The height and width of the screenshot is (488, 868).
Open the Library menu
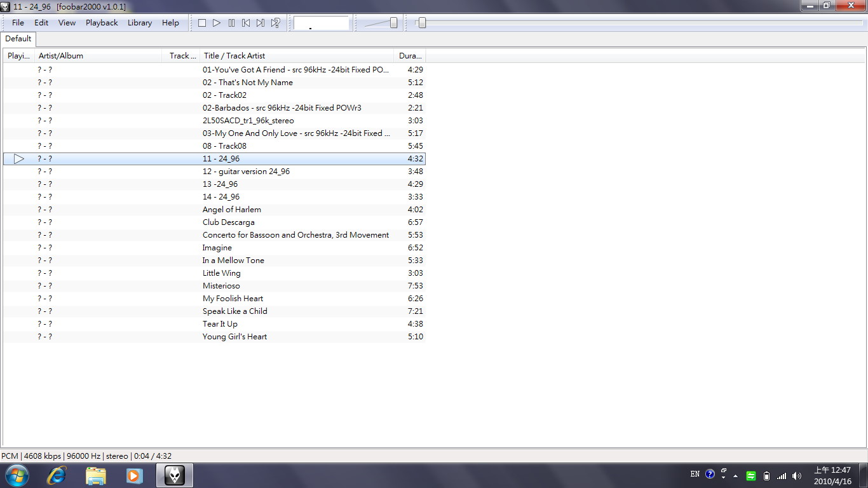pyautogui.click(x=140, y=22)
